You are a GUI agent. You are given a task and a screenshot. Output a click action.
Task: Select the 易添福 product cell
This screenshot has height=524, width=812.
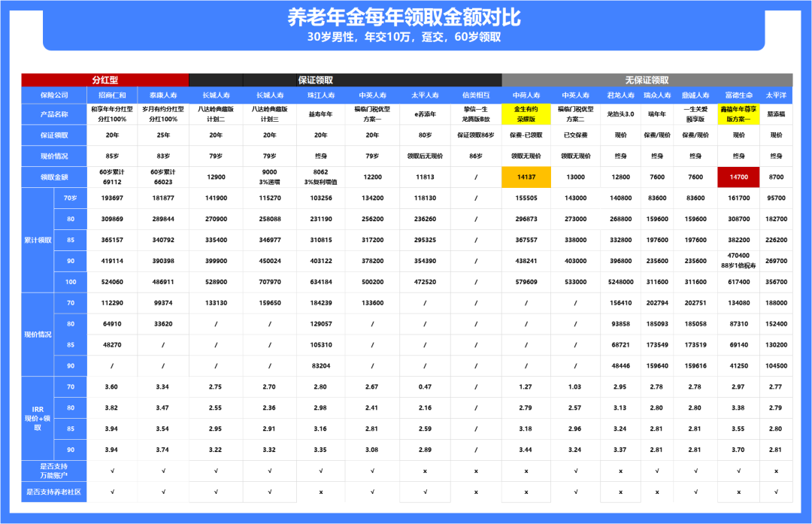click(776, 114)
